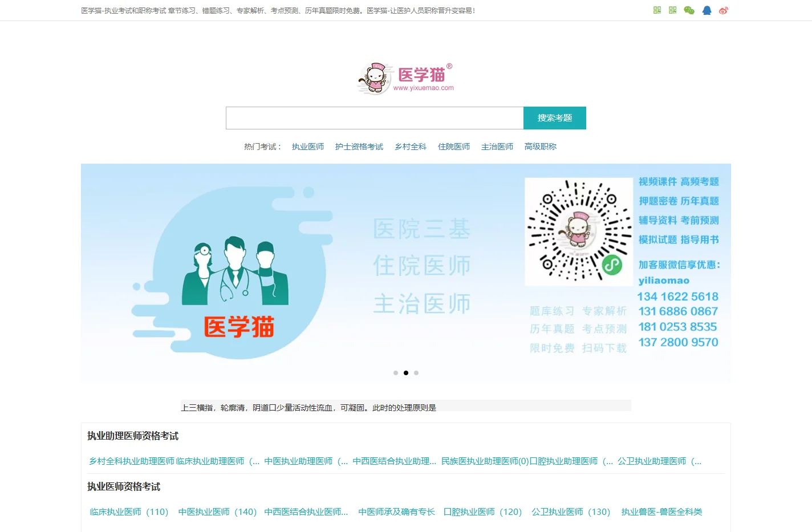Click the 搜索考题 search button
Screen dimensions: 812x532
(555, 118)
